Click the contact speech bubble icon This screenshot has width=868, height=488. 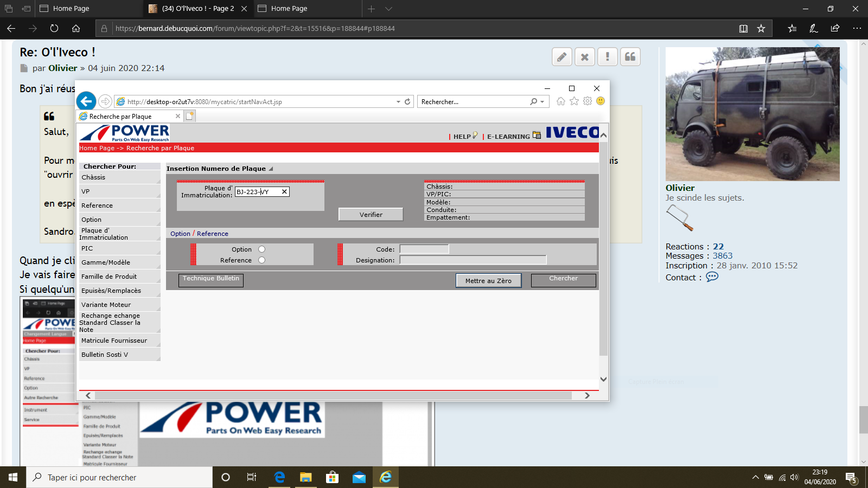(x=712, y=277)
